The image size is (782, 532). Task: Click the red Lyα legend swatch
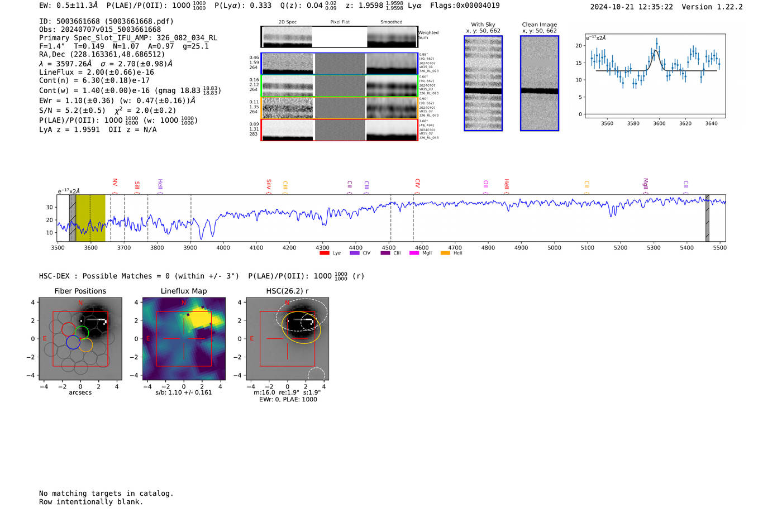tap(324, 253)
